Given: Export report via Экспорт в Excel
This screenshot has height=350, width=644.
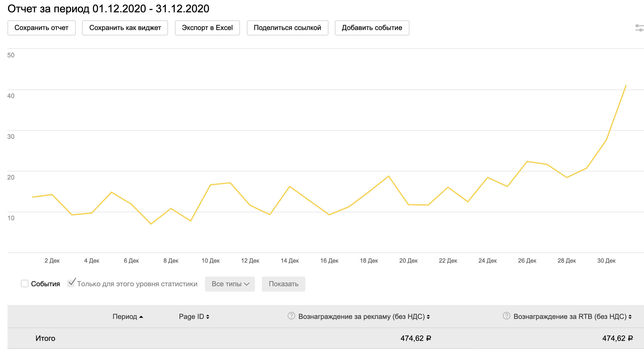Looking at the screenshot, I should [x=207, y=28].
